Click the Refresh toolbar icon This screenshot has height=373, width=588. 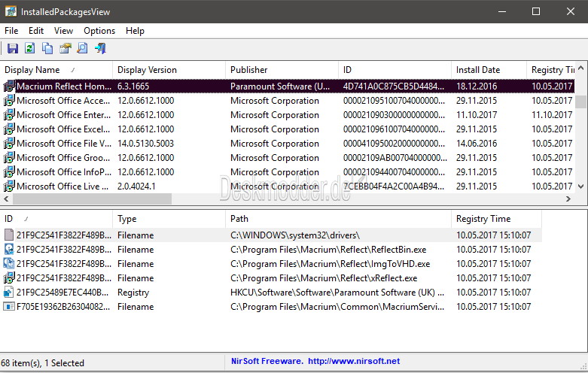click(29, 48)
